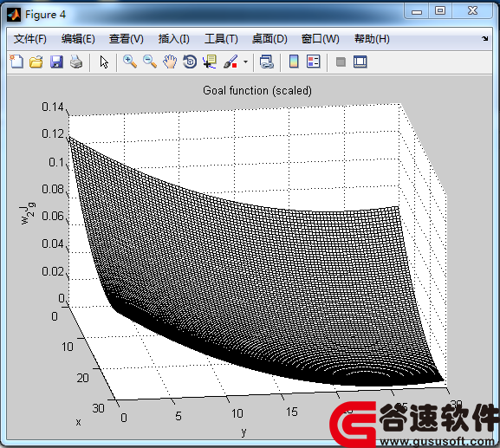Open the 帮助(H) menu
Viewport: 500px width, 448px height.
point(372,39)
